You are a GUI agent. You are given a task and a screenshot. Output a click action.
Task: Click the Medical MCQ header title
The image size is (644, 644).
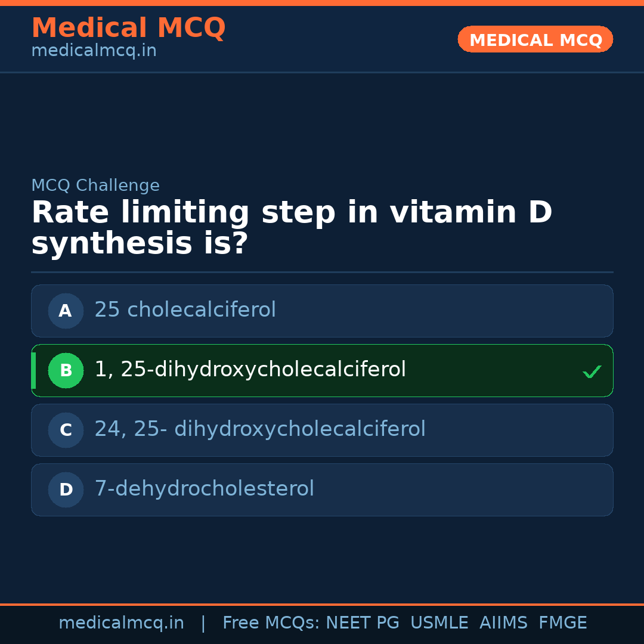pyautogui.click(x=128, y=28)
